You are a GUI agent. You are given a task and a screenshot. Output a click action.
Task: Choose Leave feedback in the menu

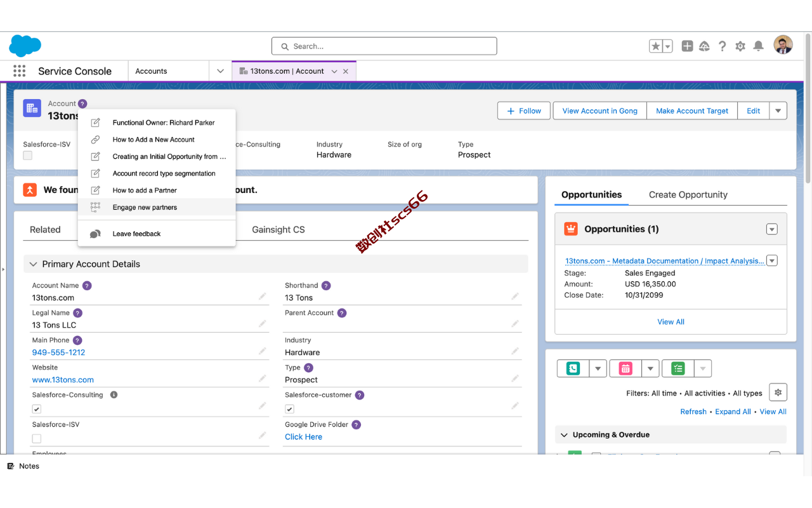tap(157, 234)
